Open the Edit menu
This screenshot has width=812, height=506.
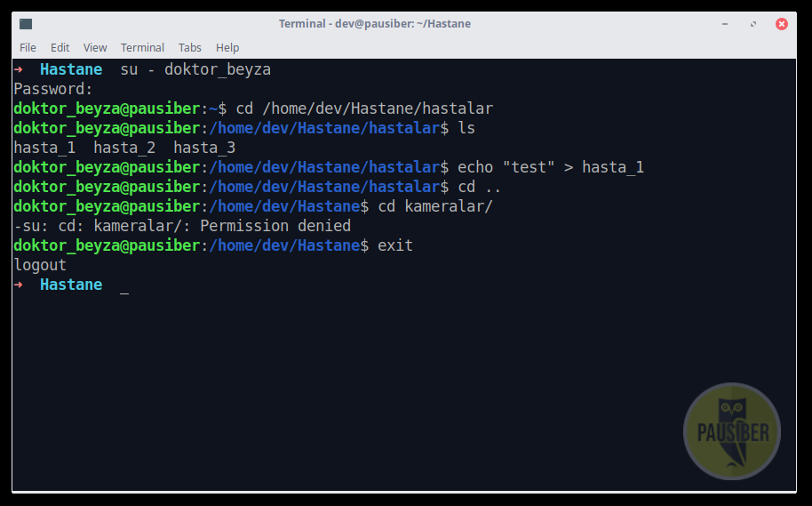coord(60,48)
